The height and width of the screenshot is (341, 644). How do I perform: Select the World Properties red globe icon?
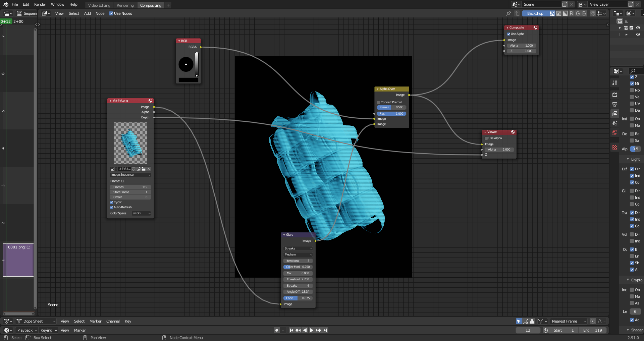tap(614, 133)
